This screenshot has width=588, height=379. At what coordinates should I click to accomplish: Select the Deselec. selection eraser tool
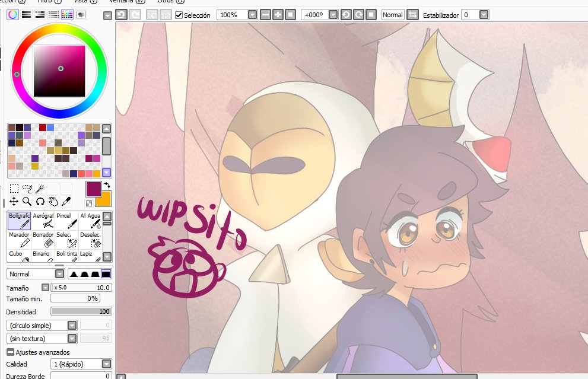tap(90, 240)
